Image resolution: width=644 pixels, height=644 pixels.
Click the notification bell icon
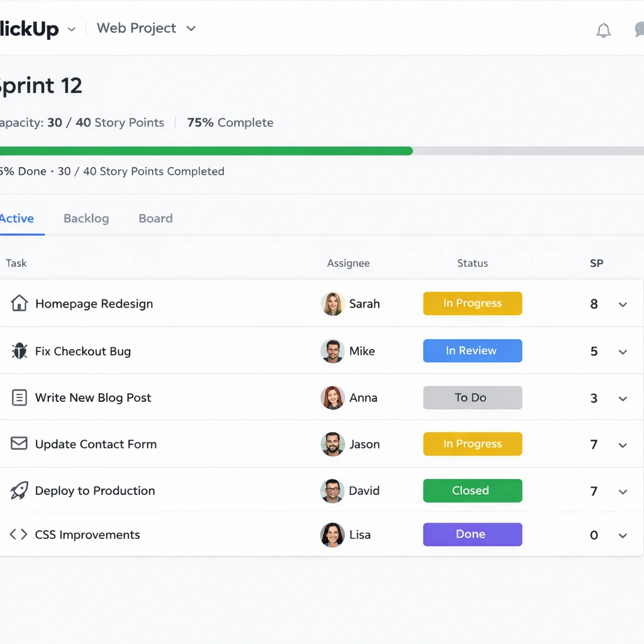coord(603,30)
